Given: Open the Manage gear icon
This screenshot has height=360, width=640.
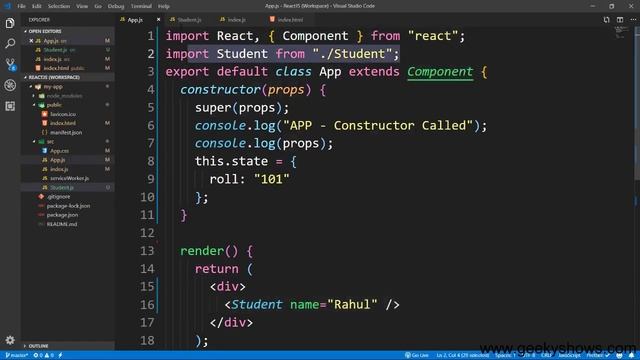Looking at the screenshot, I should pyautogui.click(x=10, y=340).
